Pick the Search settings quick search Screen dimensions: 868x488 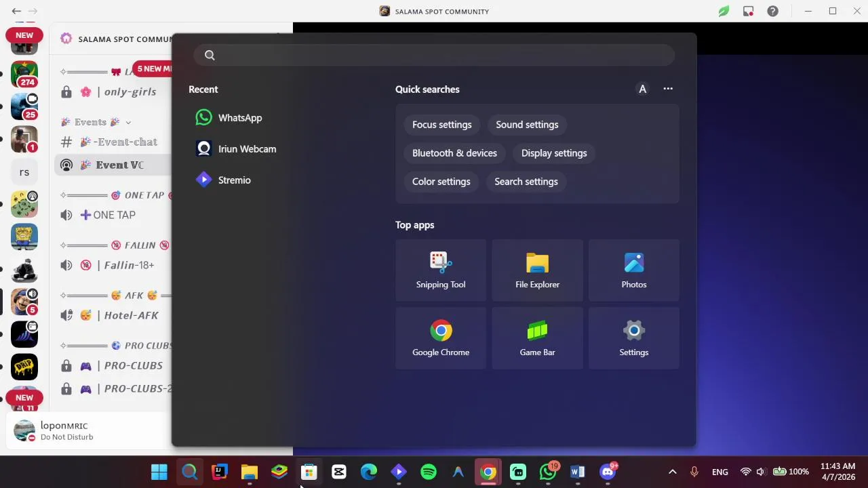(526, 182)
